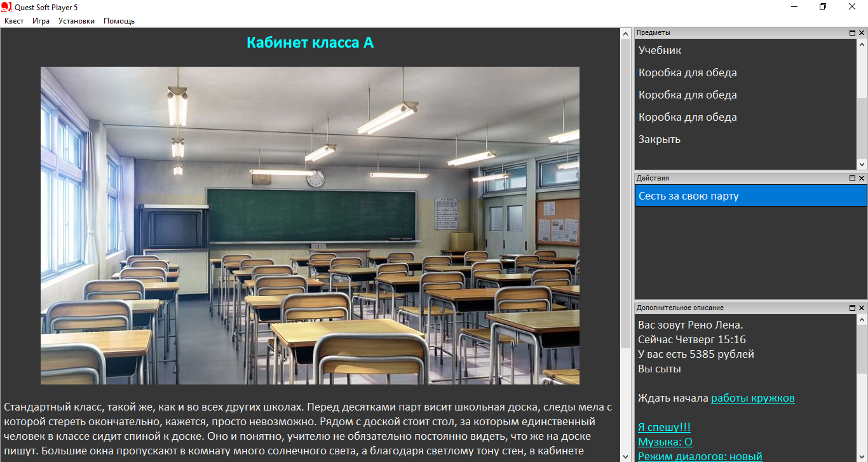
Task: Maximize the Предметы panel
Action: pos(853,32)
